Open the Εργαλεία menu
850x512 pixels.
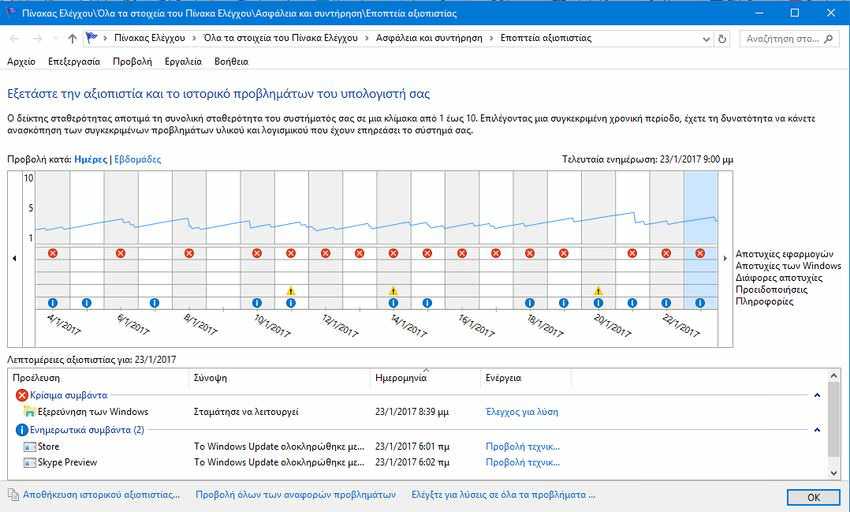tap(182, 61)
